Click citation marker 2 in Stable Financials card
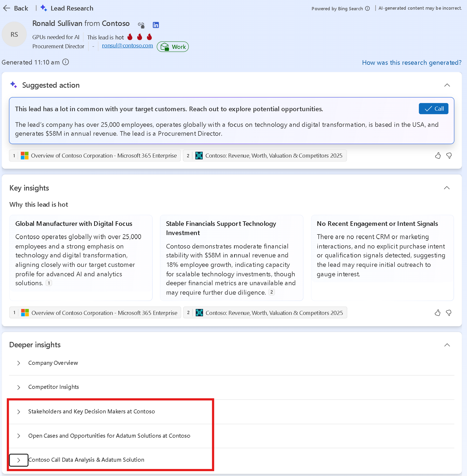 (x=272, y=292)
